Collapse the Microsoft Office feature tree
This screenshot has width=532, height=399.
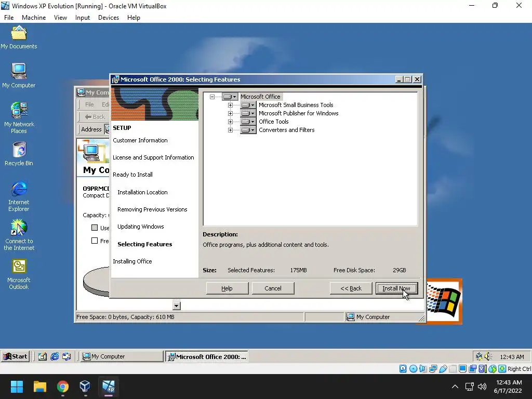click(212, 97)
